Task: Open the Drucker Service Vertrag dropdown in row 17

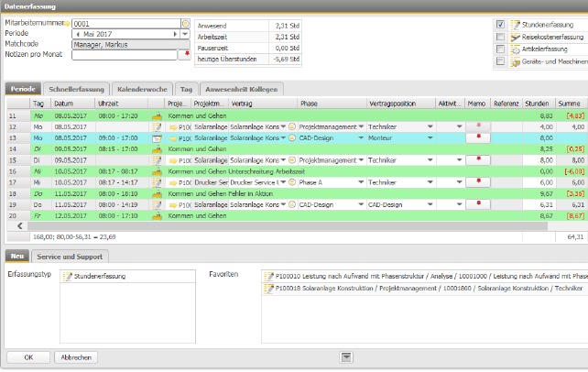Action: click(x=283, y=182)
